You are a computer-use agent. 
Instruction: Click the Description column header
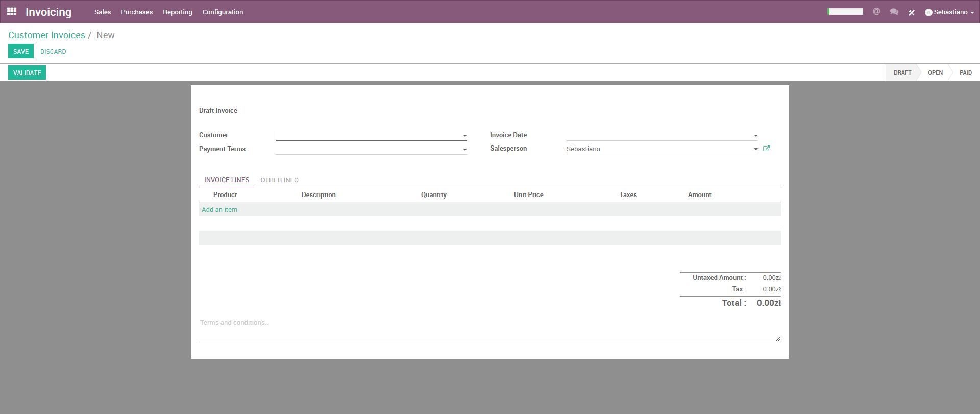(x=318, y=195)
